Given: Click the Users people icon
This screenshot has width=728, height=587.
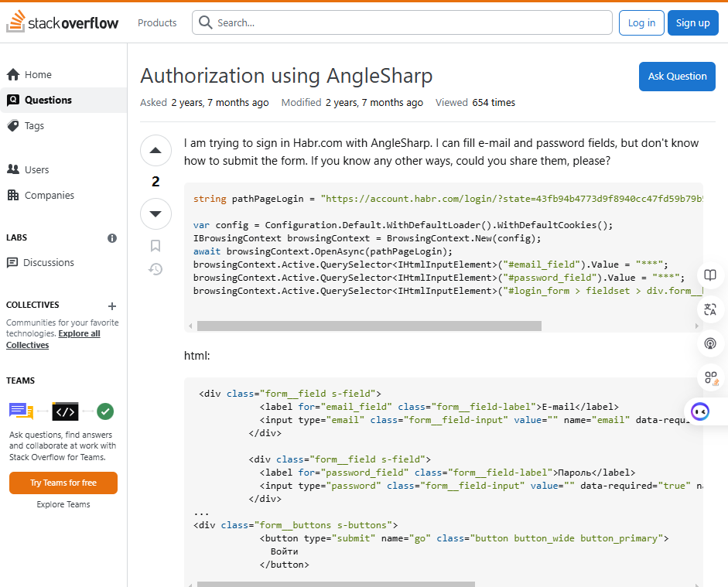Looking at the screenshot, I should (13, 169).
